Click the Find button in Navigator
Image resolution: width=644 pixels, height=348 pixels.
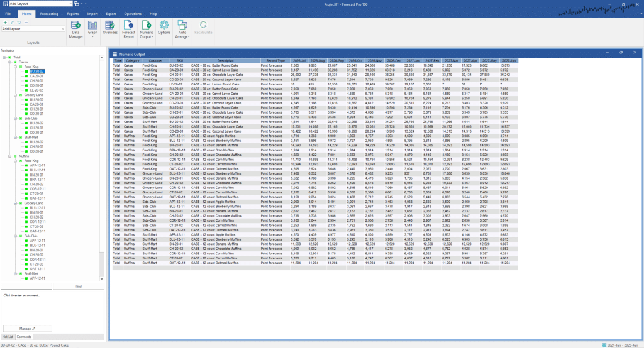(79, 286)
